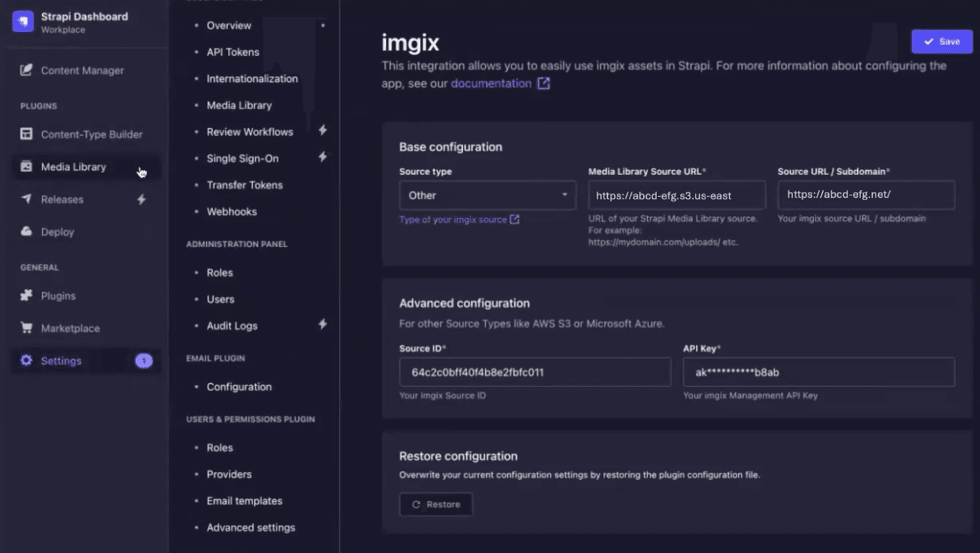Open Providers settings
This screenshot has width=980, height=553.
pos(229,474)
